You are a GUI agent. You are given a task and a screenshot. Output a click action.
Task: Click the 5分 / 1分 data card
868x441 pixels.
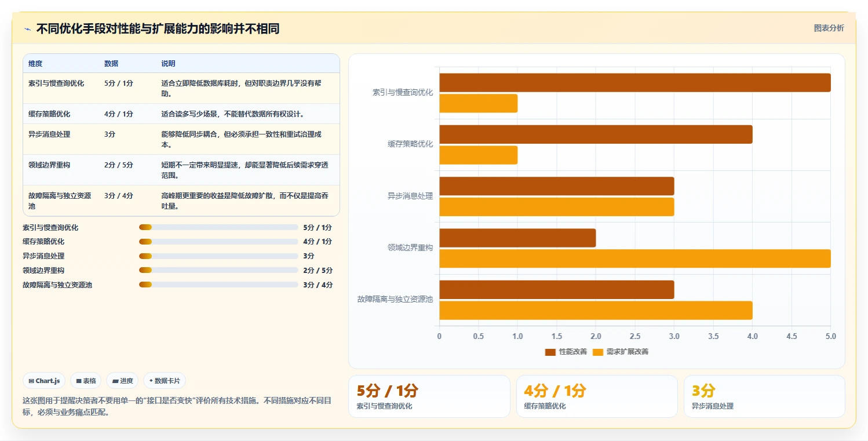point(429,396)
